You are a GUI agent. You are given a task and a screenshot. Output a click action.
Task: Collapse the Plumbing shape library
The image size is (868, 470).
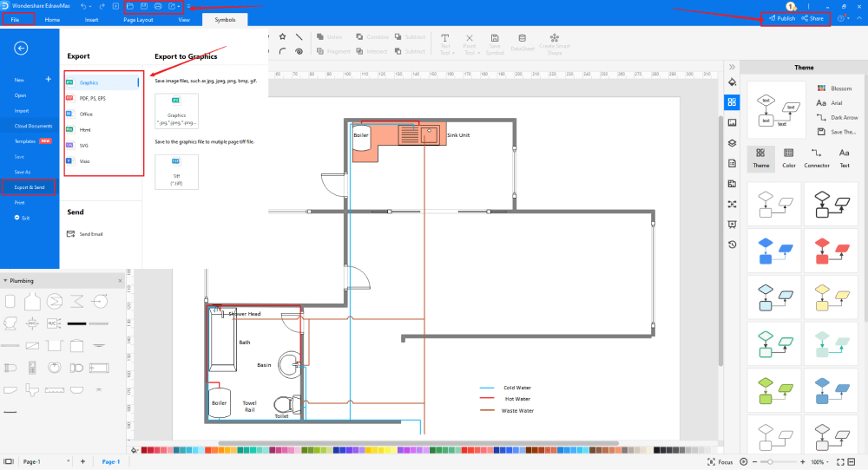[x=6, y=281]
